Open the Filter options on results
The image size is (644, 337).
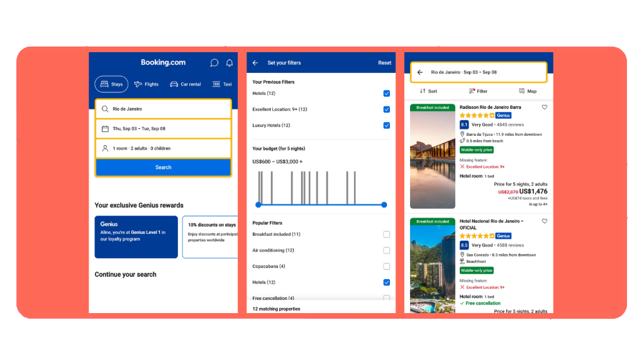pos(478,91)
